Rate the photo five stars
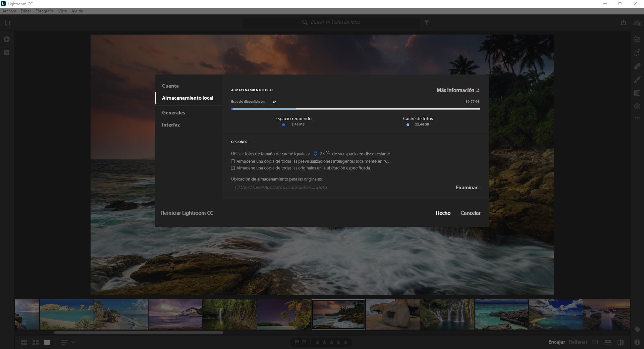This screenshot has width=644, height=349. (345, 342)
